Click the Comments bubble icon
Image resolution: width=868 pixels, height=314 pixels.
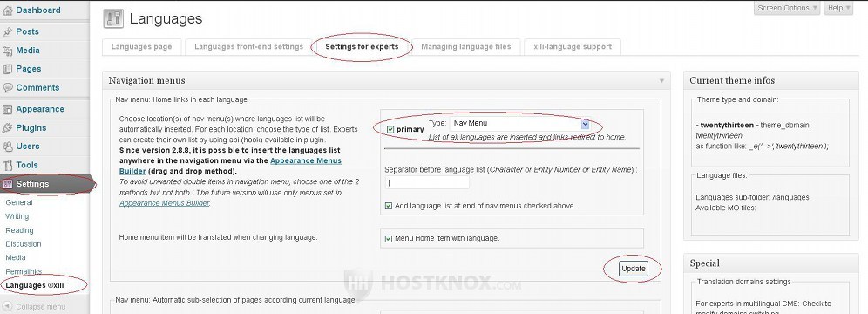pyautogui.click(x=7, y=87)
